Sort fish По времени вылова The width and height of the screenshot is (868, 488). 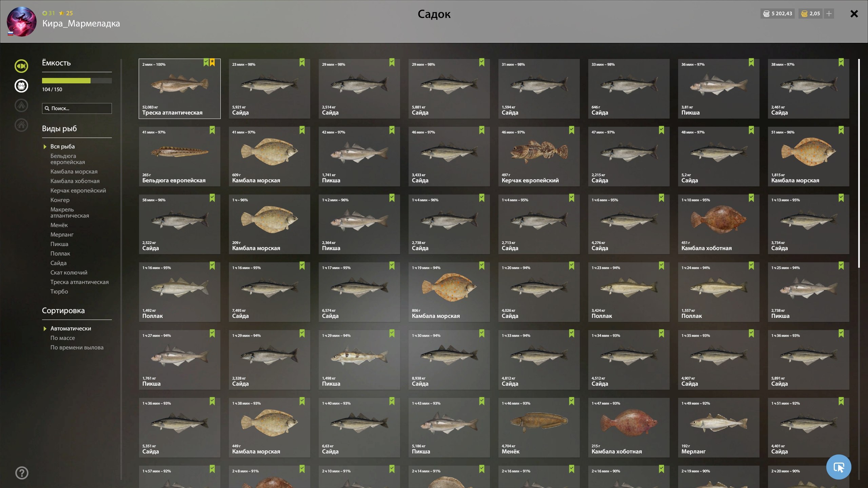pos(77,347)
